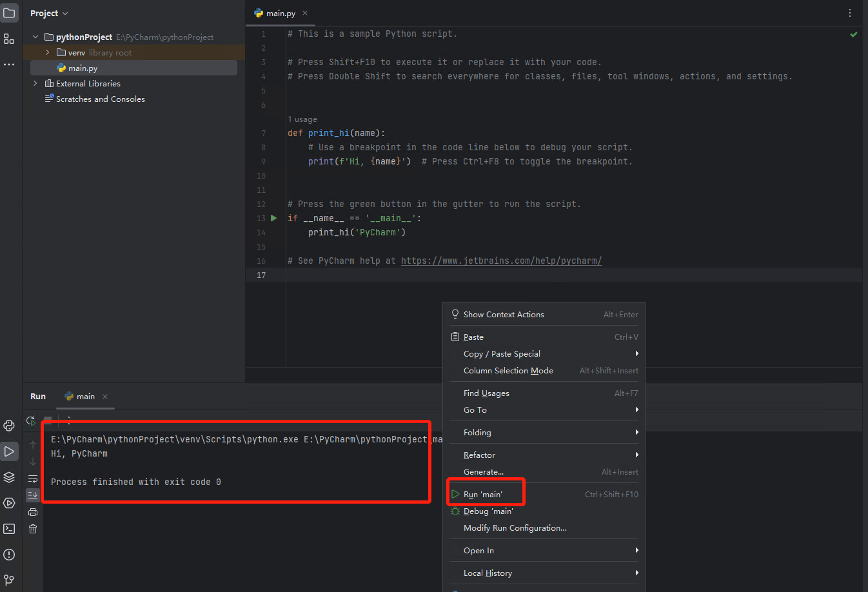Clear the Run console with trash icon

[x=34, y=529]
